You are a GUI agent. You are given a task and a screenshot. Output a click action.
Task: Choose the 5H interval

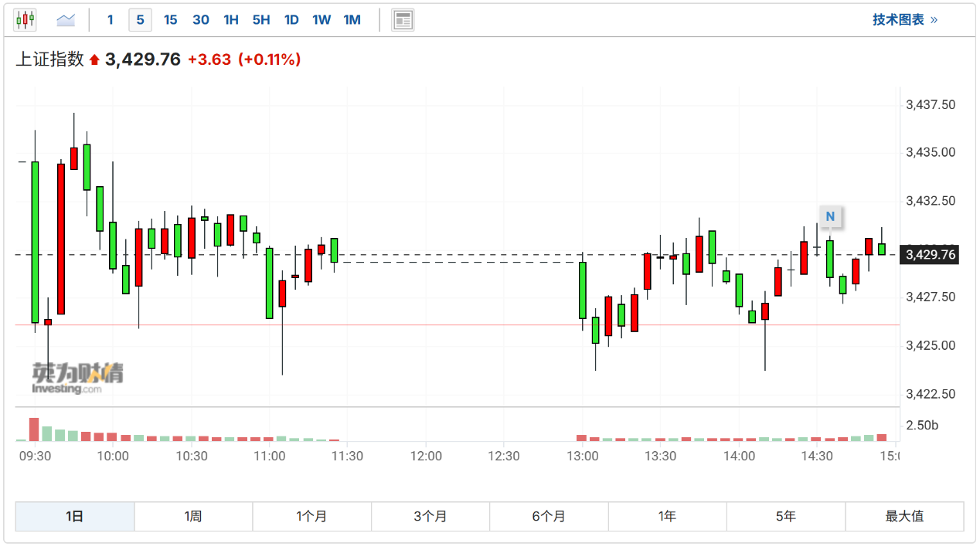(261, 20)
